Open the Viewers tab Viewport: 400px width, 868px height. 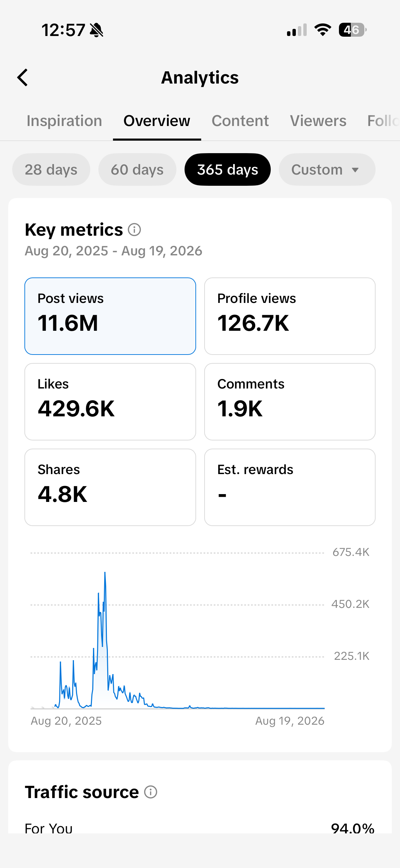pyautogui.click(x=318, y=121)
